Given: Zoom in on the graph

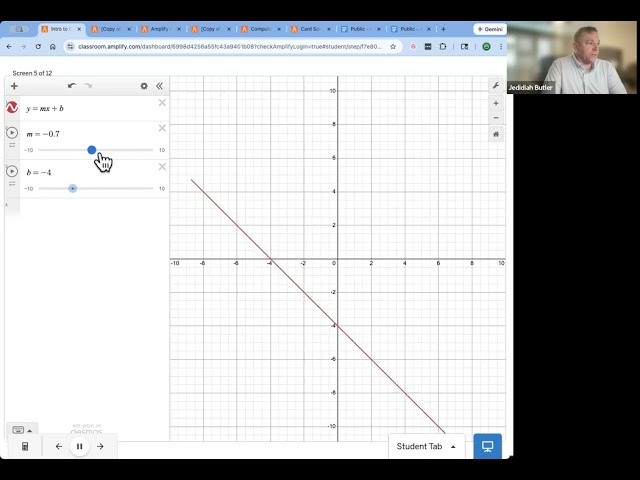Looking at the screenshot, I should pos(496,103).
